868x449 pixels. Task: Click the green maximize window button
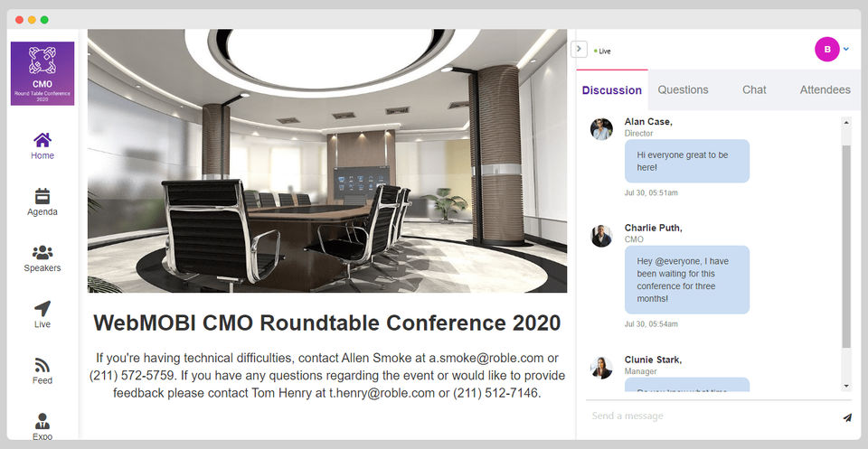[x=44, y=20]
